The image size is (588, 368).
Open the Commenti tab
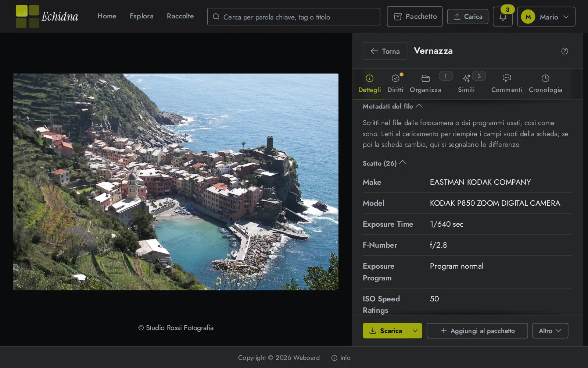coord(507,84)
